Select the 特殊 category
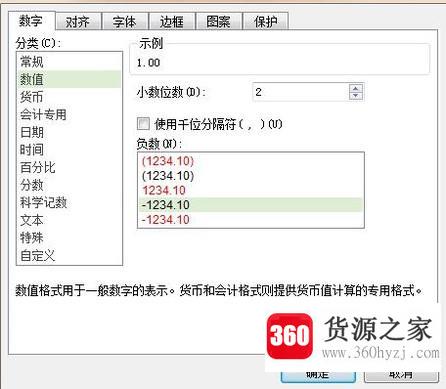 pyautogui.click(x=69, y=238)
